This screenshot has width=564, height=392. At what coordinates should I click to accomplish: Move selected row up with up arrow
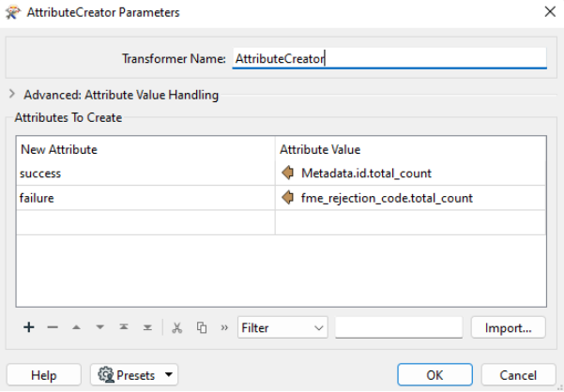coord(76,327)
